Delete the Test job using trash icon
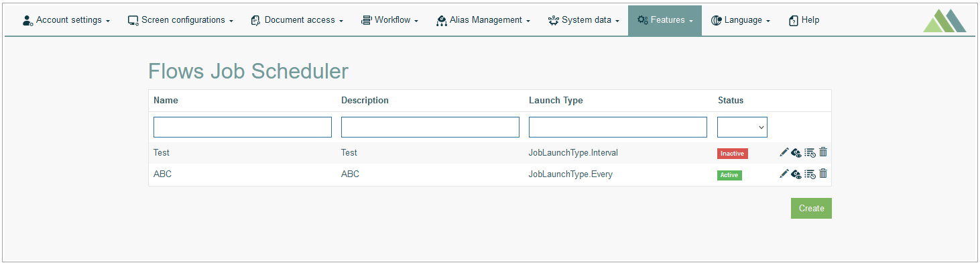Screen dimensions: 980x265 (x=823, y=152)
